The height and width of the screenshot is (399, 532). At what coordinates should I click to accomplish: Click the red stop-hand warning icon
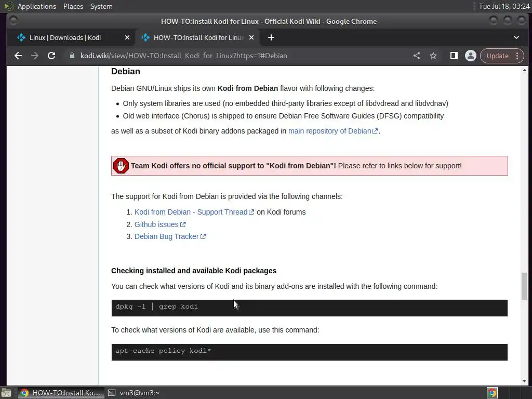coord(121,166)
